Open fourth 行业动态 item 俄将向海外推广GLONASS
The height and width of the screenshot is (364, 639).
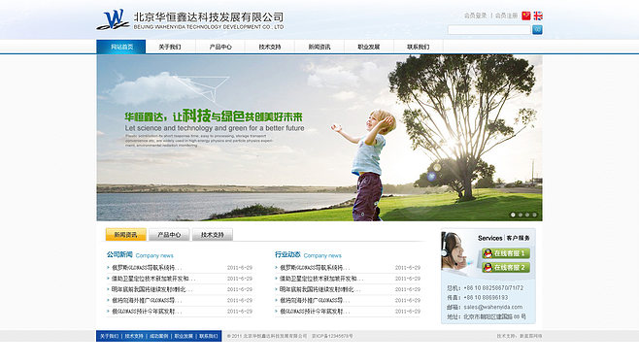[x=315, y=300]
